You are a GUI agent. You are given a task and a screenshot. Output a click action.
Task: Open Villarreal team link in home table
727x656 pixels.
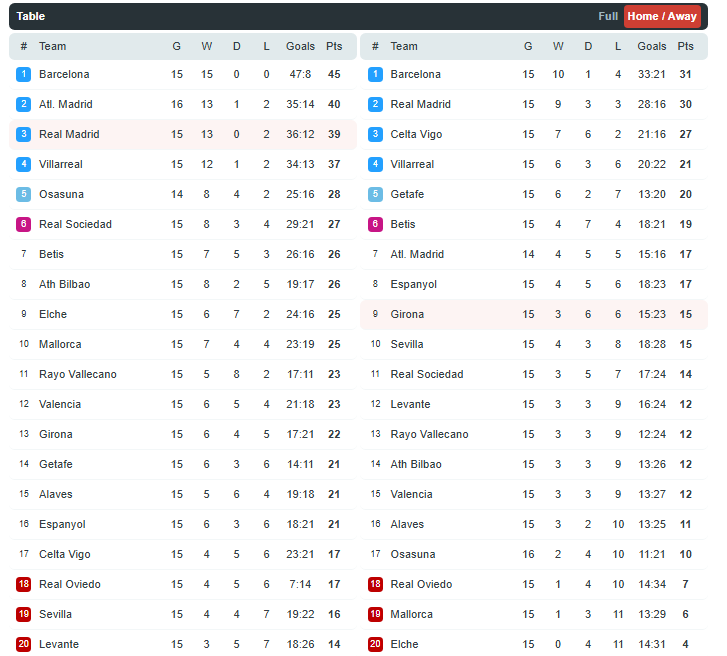61,164
